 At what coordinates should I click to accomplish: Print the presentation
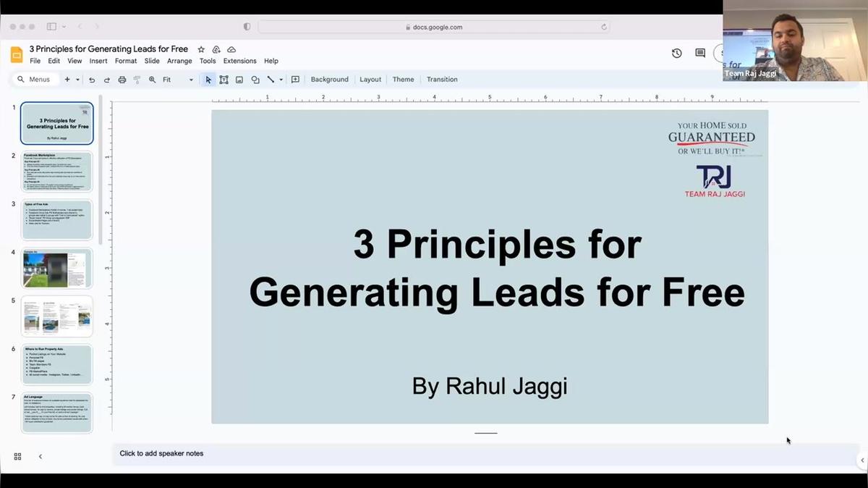[x=122, y=80]
